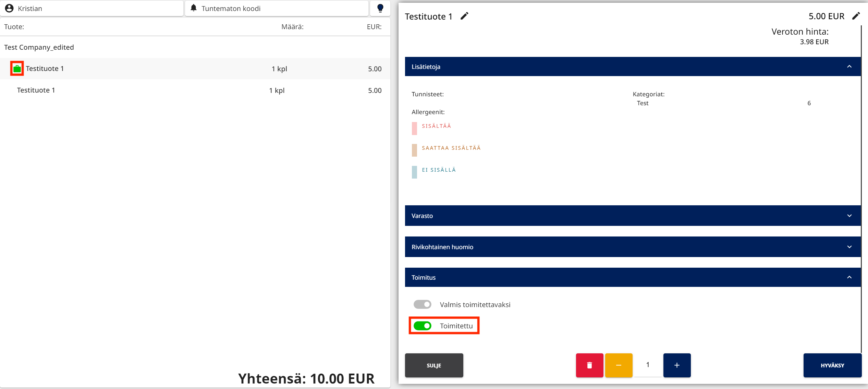
Task: Click the lightbulb icon in the top bar
Action: tap(380, 8)
